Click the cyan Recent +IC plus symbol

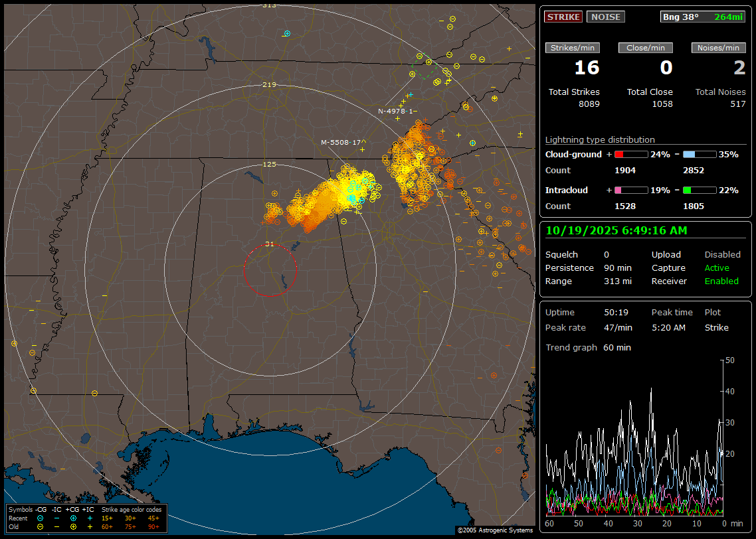(90, 518)
